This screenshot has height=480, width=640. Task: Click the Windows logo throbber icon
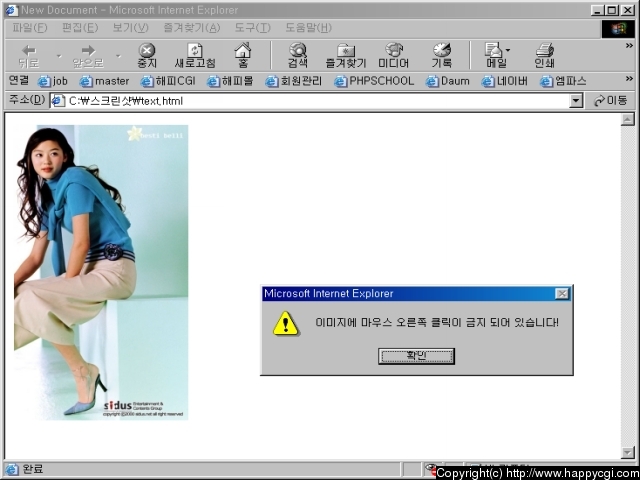[618, 29]
